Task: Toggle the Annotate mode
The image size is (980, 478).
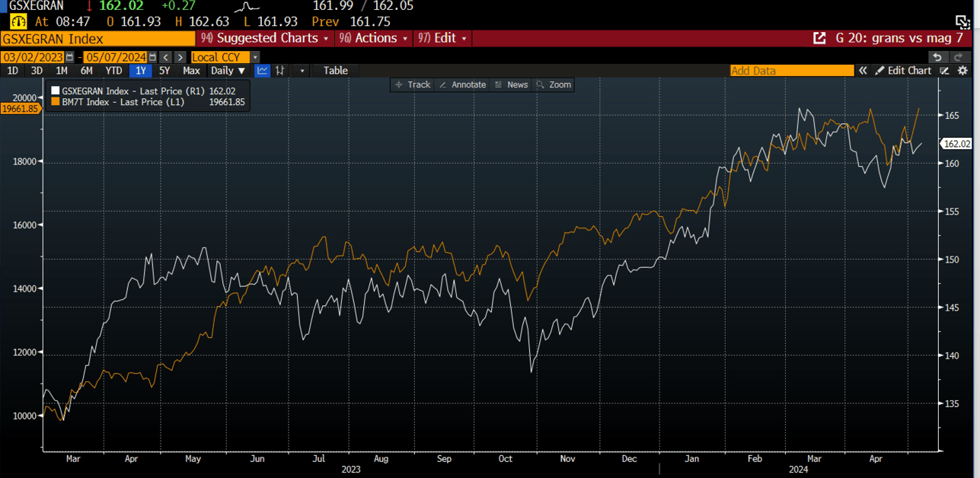Action: click(462, 84)
